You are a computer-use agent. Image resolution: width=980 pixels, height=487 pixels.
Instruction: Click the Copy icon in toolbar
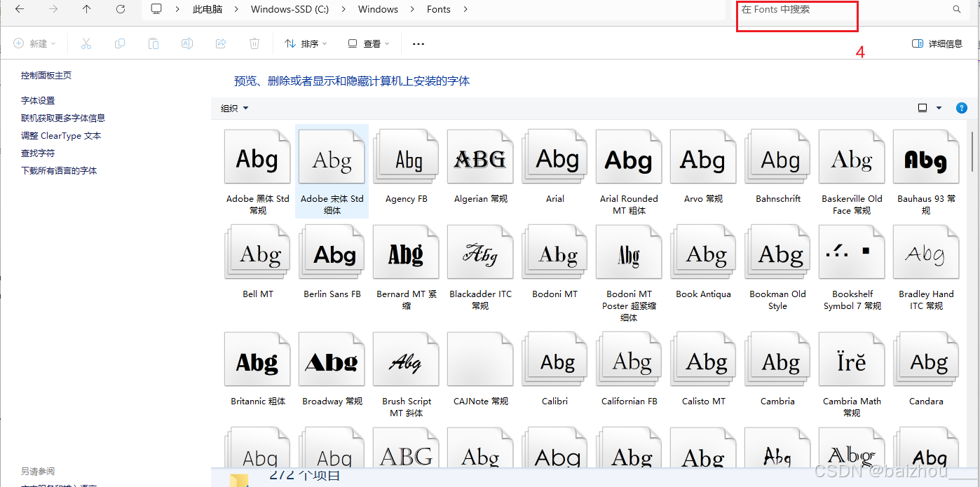pos(120,43)
